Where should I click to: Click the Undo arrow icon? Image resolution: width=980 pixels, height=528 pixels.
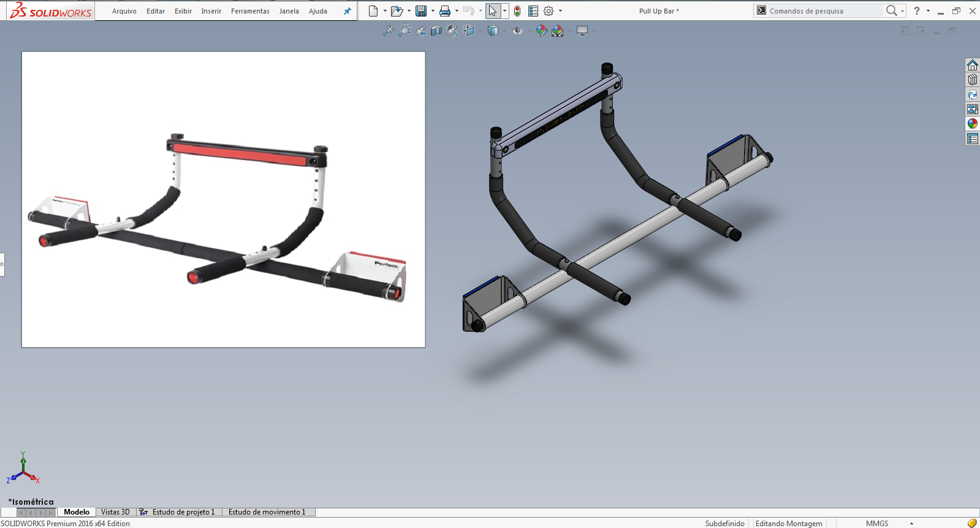[469, 11]
